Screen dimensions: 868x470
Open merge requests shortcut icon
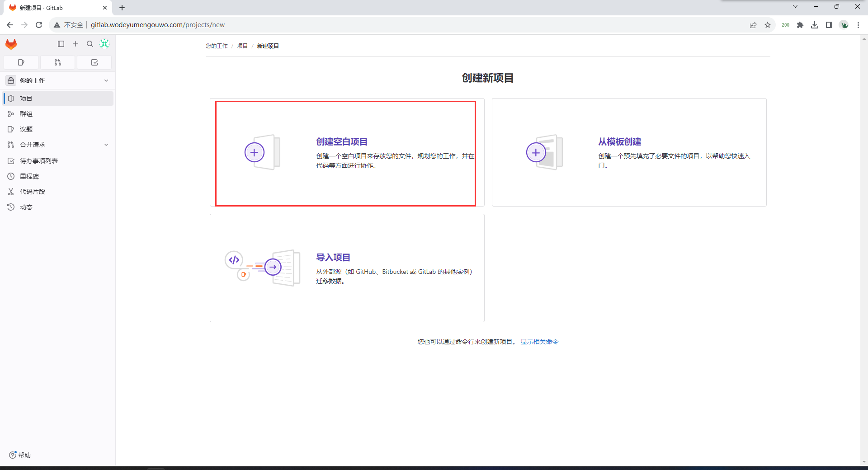(x=57, y=62)
